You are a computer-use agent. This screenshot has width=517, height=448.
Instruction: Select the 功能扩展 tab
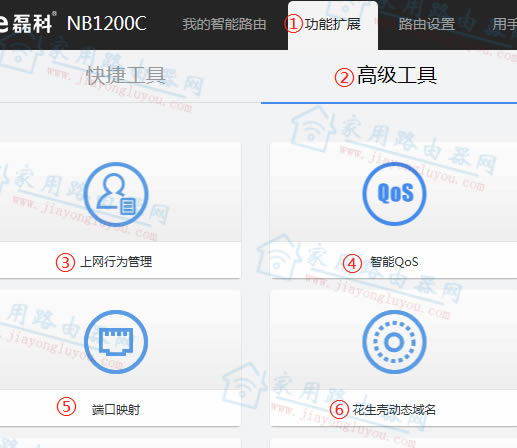333,24
